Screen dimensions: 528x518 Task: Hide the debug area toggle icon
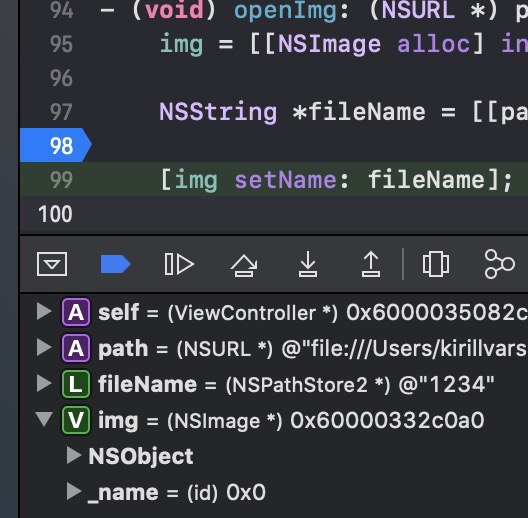tap(52, 264)
